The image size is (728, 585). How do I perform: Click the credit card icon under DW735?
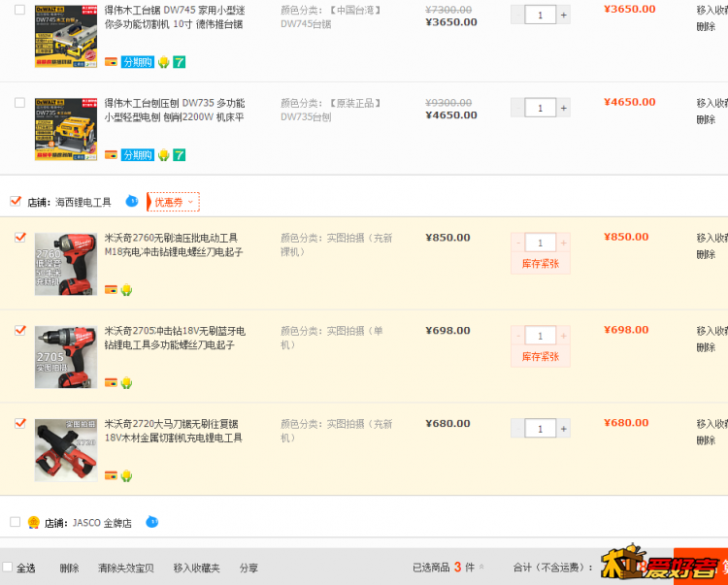click(111, 154)
